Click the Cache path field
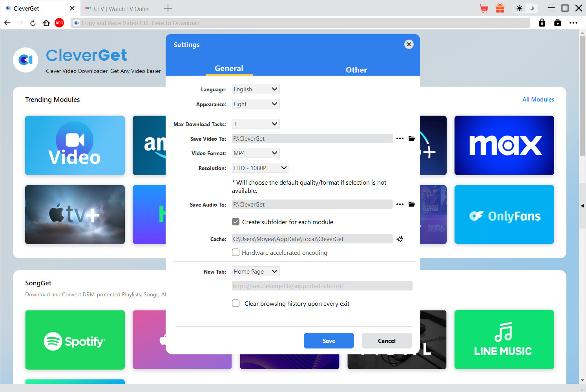 312,239
